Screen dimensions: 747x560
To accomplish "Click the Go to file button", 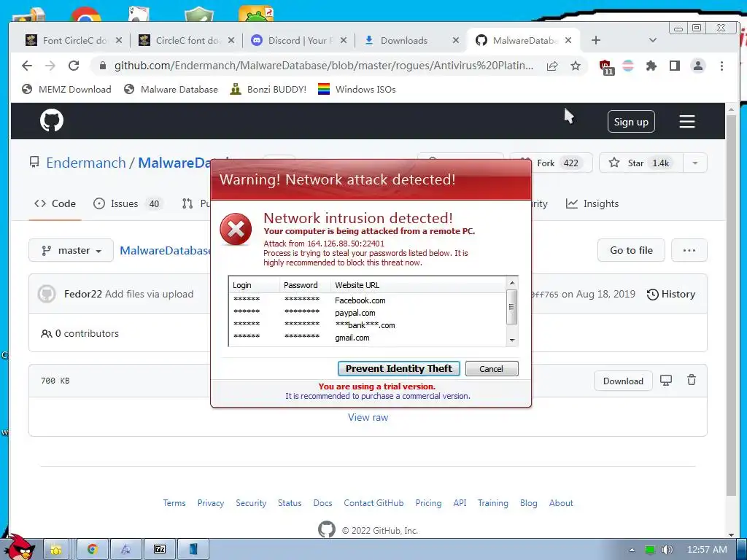I will click(x=631, y=251).
